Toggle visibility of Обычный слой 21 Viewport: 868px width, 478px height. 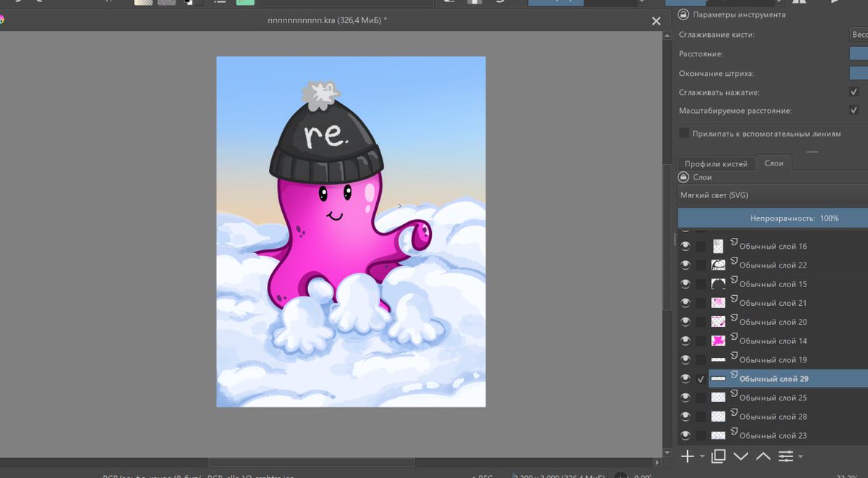[x=685, y=302]
